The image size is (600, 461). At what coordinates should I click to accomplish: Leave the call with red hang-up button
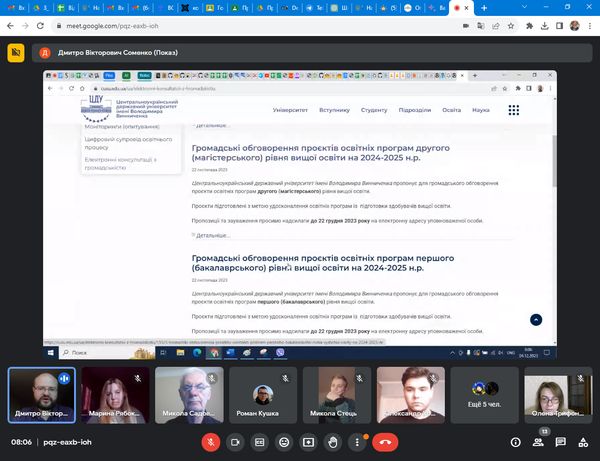pos(386,441)
